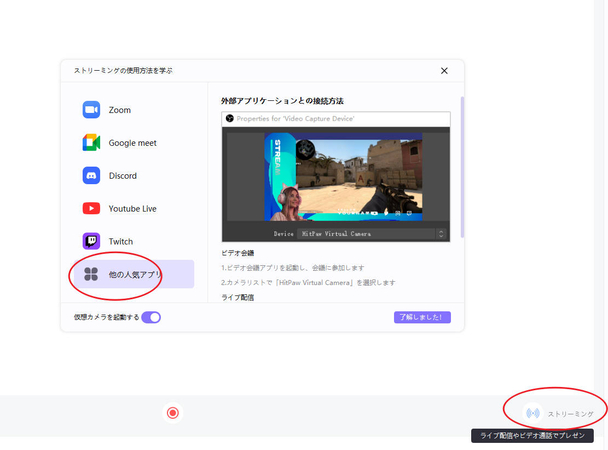Screen dimensions: 608x450
Task: Click the ストリーミングの使用方法を学ぶ dialog title
Action: pos(123,71)
